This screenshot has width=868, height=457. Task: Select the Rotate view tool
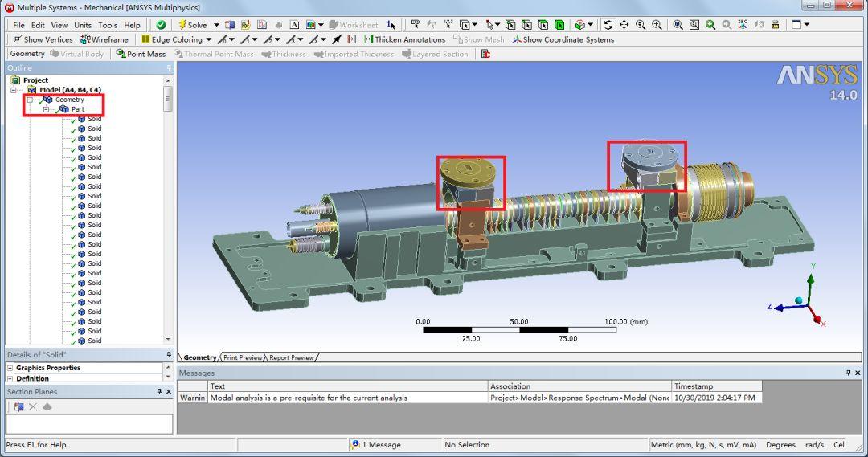[x=608, y=25]
